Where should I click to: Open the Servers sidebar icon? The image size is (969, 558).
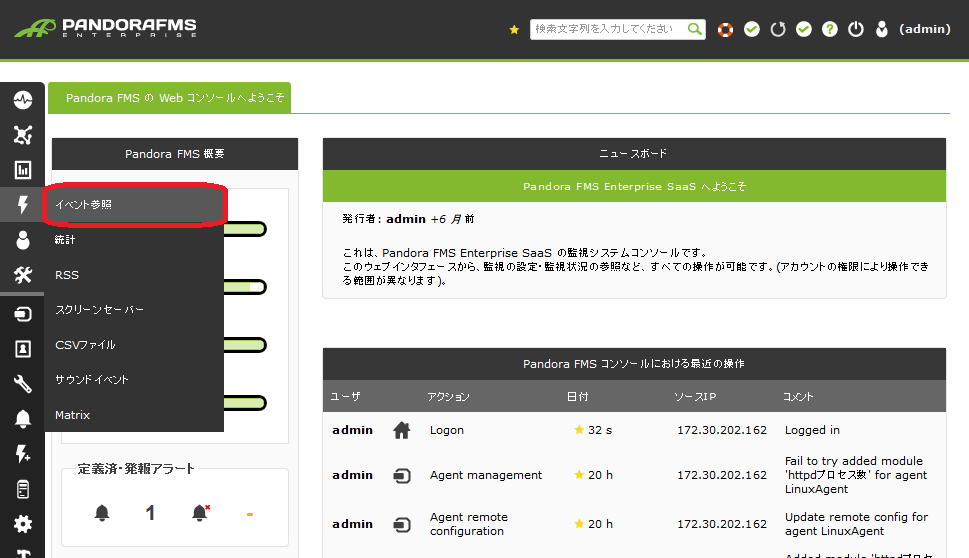click(22, 489)
